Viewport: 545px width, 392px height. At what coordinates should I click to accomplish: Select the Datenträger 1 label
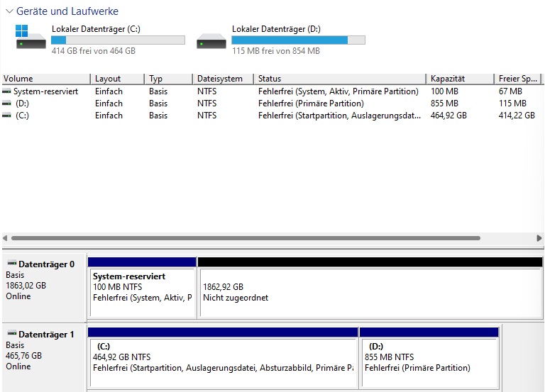click(46, 335)
